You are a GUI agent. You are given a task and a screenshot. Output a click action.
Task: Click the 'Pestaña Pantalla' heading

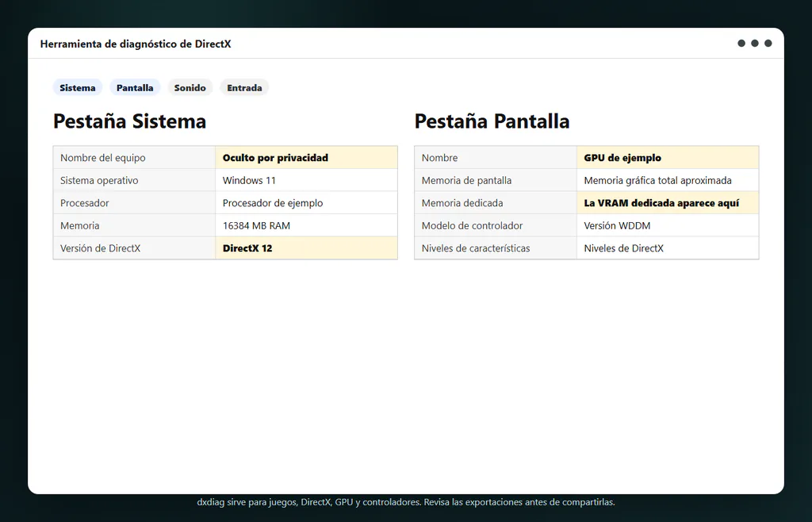point(492,121)
